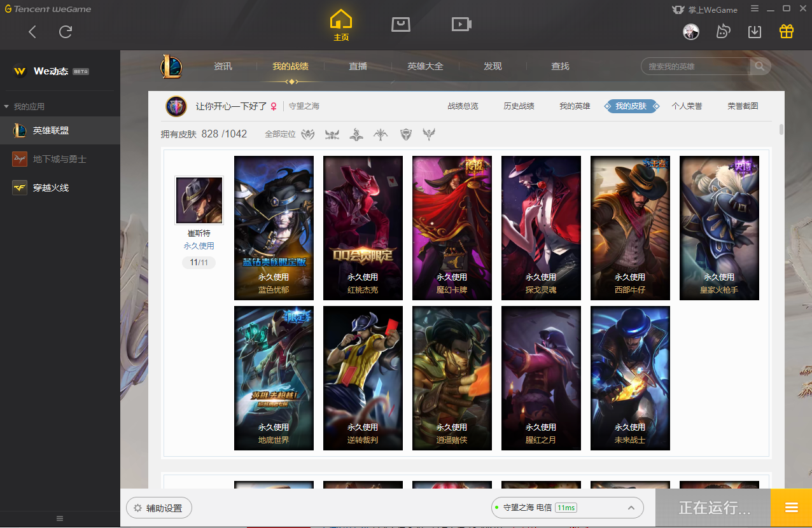Open the 英雄大全 tab
Image resolution: width=812 pixels, height=528 pixels.
[425, 66]
